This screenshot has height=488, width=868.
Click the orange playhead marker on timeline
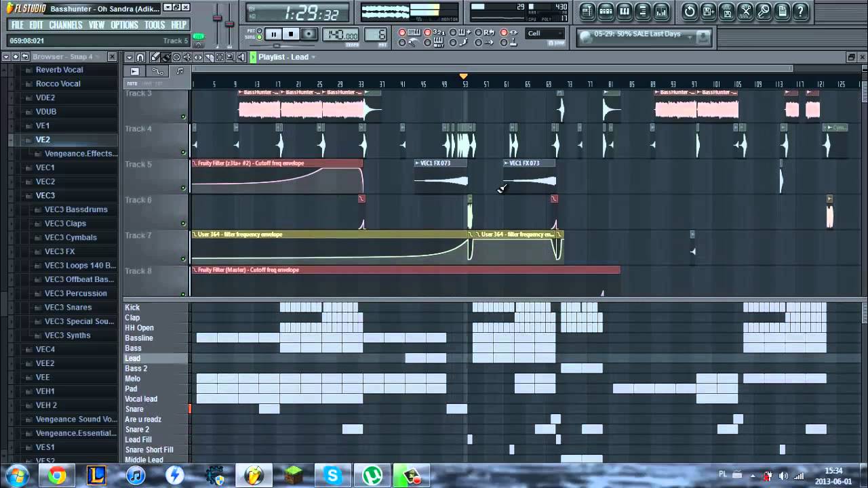(x=464, y=77)
